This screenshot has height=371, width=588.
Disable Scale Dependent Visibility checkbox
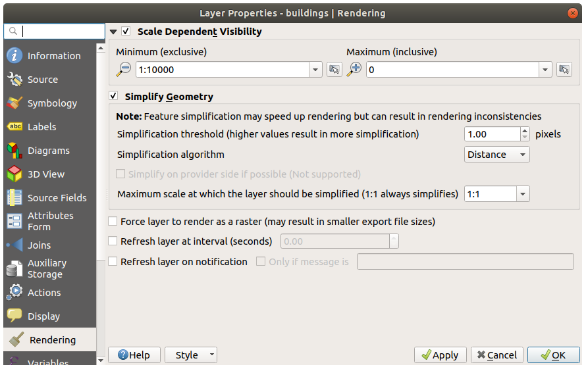pos(126,32)
